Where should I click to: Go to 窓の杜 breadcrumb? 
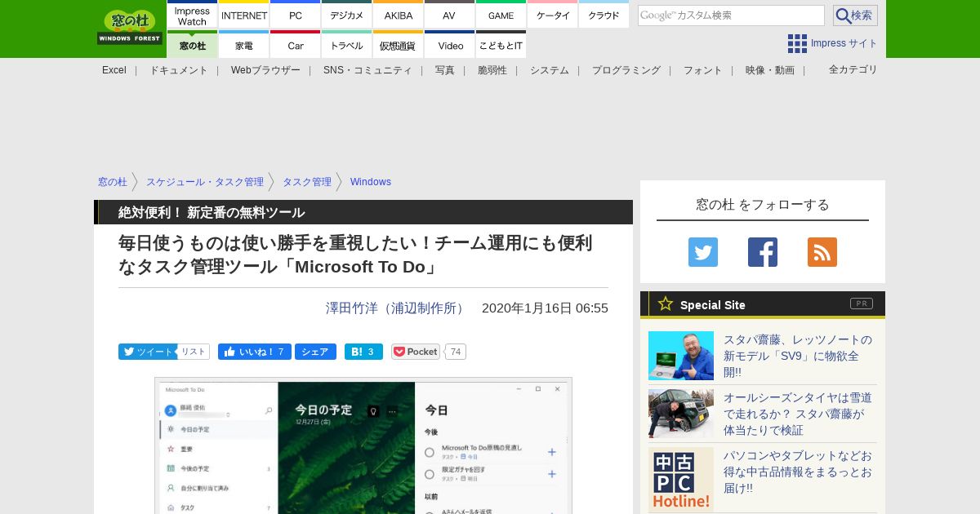[x=113, y=182]
